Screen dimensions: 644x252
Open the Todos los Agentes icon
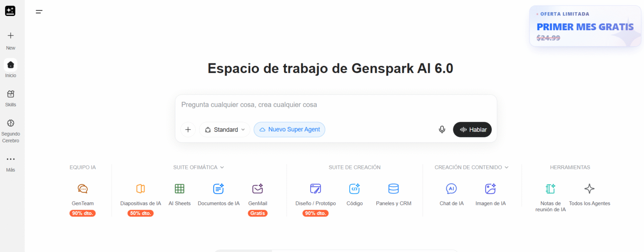(589, 189)
